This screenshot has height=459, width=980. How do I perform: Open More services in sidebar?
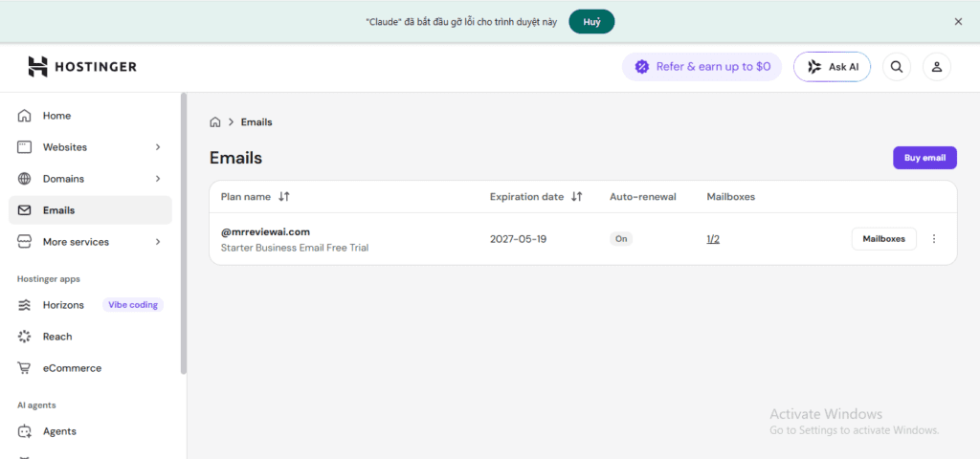(90, 242)
